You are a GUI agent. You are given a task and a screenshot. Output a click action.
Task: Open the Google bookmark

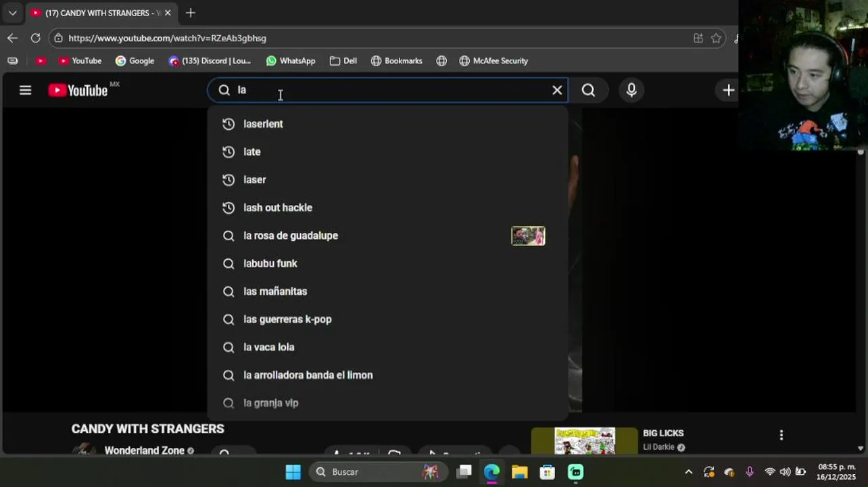[135, 61]
